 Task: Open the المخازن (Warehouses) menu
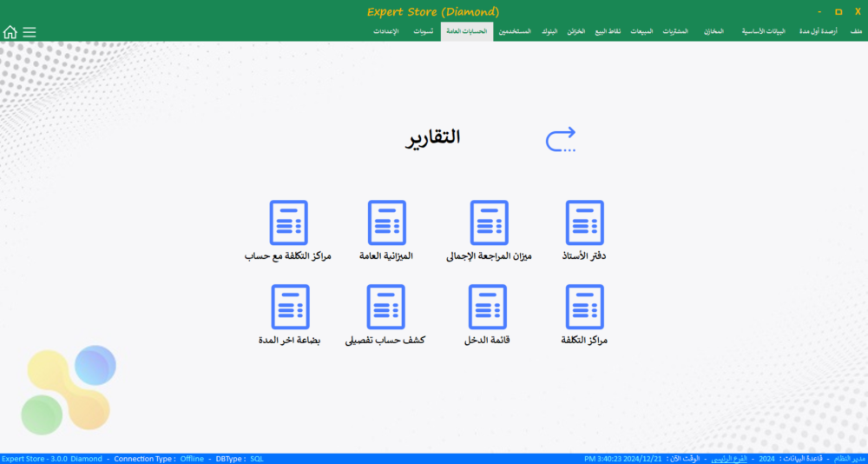[x=713, y=32]
